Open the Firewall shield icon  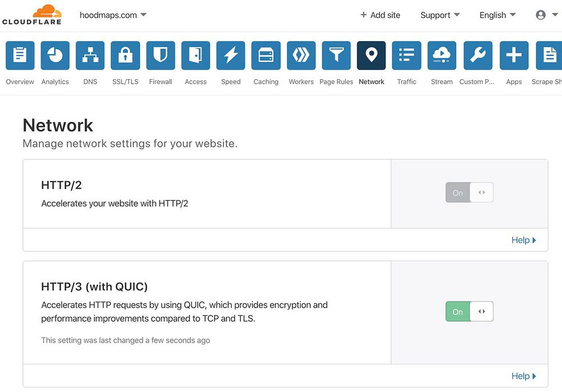161,55
